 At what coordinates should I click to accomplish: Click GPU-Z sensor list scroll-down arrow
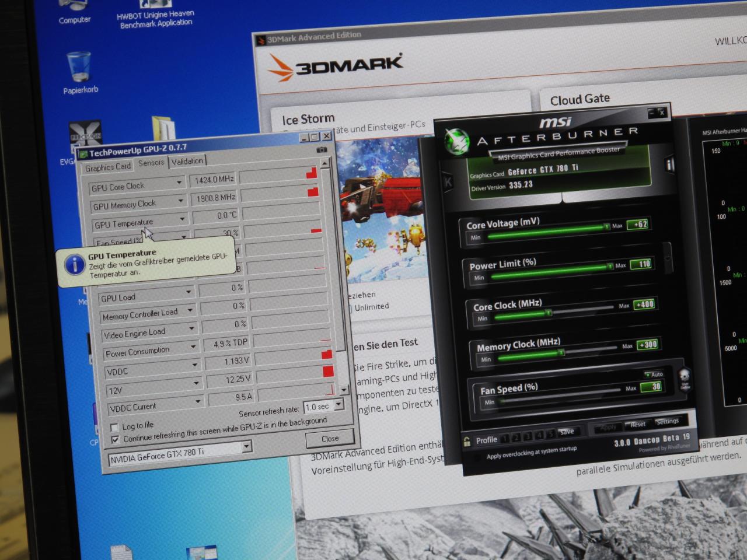coord(343,389)
